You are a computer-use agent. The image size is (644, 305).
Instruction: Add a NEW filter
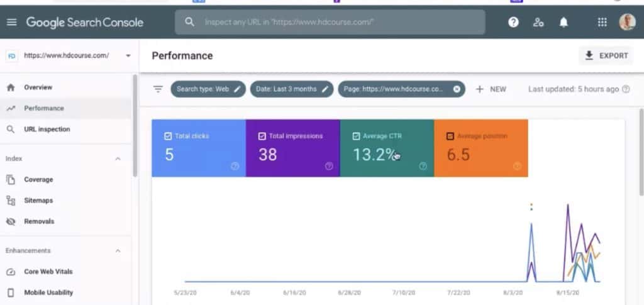491,89
